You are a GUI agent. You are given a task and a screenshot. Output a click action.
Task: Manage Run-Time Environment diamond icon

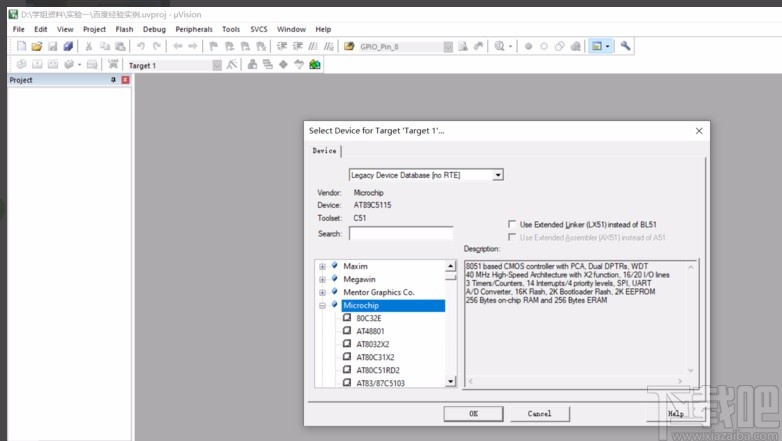[x=283, y=64]
